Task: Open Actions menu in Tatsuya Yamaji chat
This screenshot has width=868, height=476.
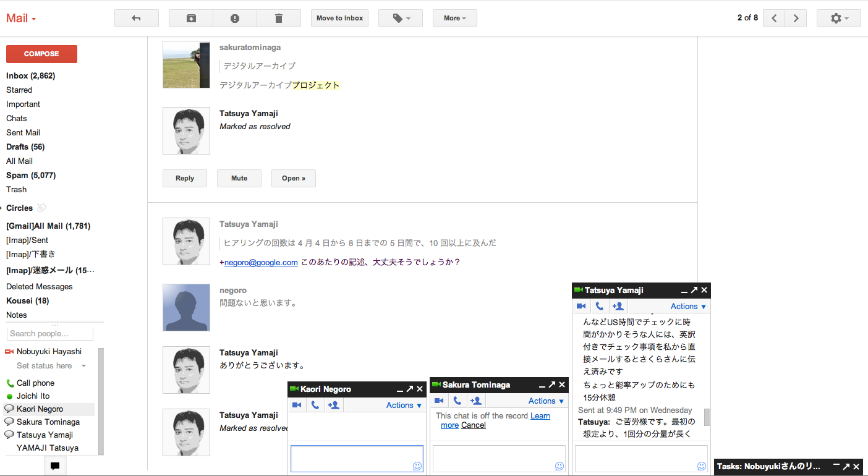Action: point(689,306)
